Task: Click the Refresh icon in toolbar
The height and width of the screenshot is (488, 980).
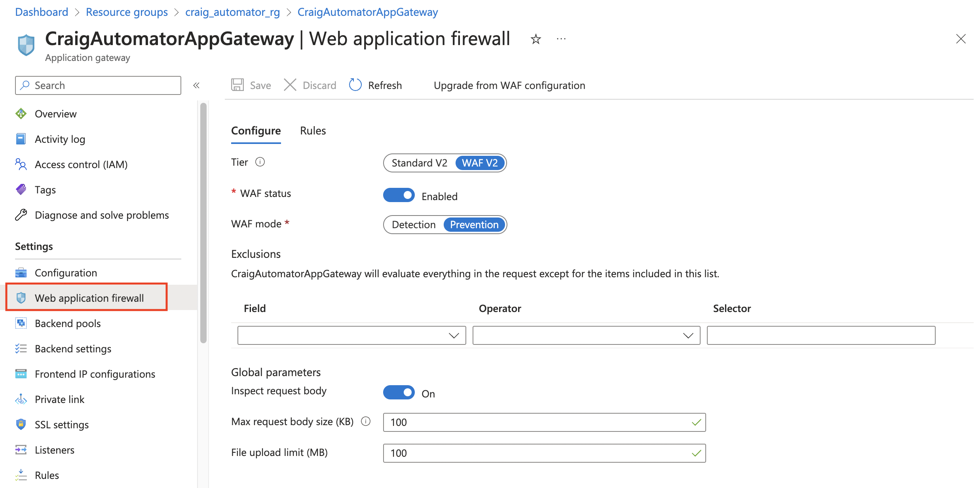Action: [x=355, y=85]
